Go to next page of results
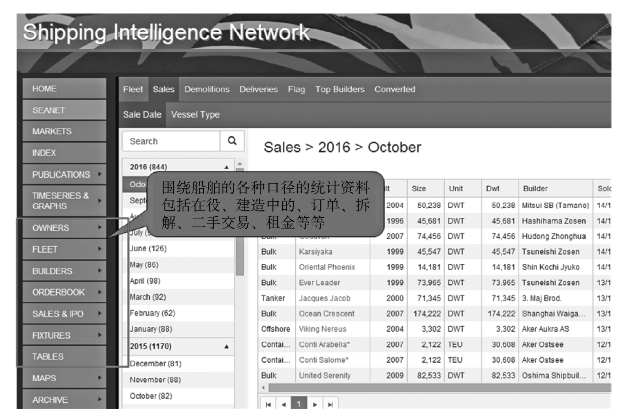Viewport: 625px width, 418px height. tap(315, 404)
